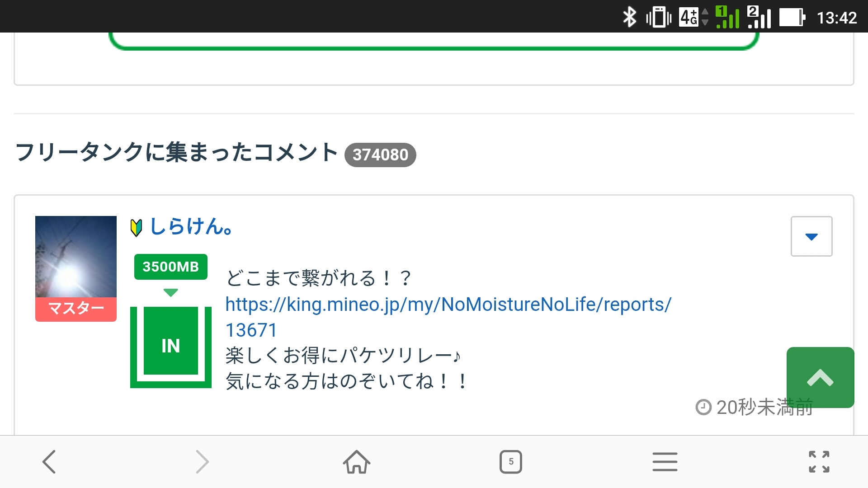This screenshot has height=488, width=868.
Task: Tap しらけん。's avatar thumbnail
Action: click(76, 256)
